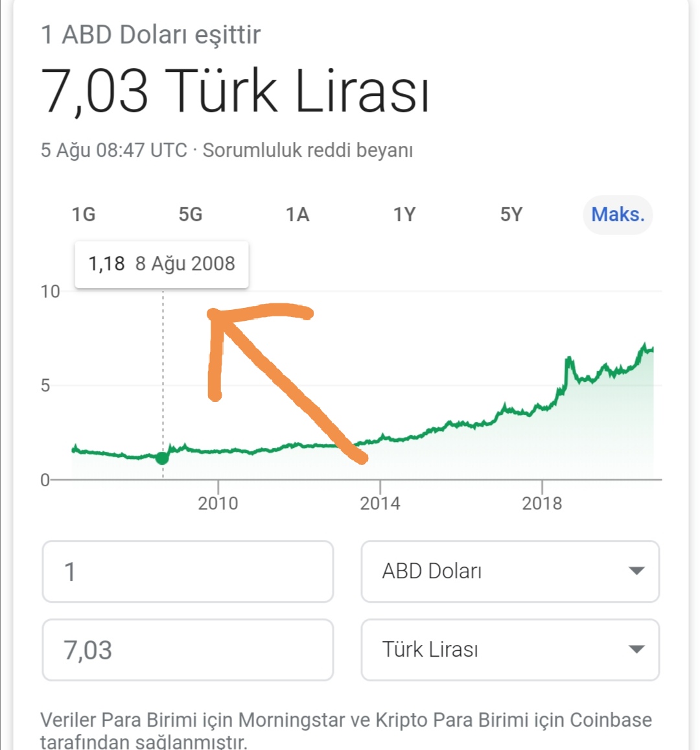Image resolution: width=700 pixels, height=750 pixels.
Task: Switch to the 5G range tab
Action: point(191,215)
